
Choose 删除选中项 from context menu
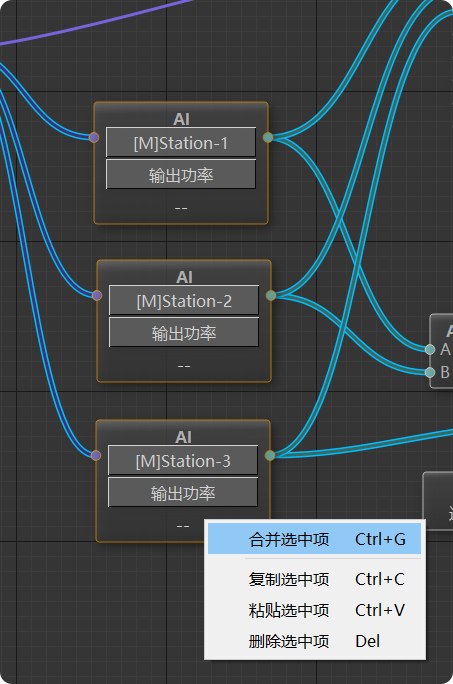point(314,641)
